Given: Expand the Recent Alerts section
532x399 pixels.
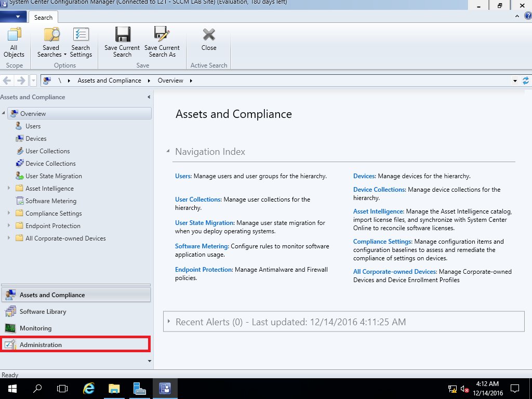Looking at the screenshot, I should pos(169,321).
